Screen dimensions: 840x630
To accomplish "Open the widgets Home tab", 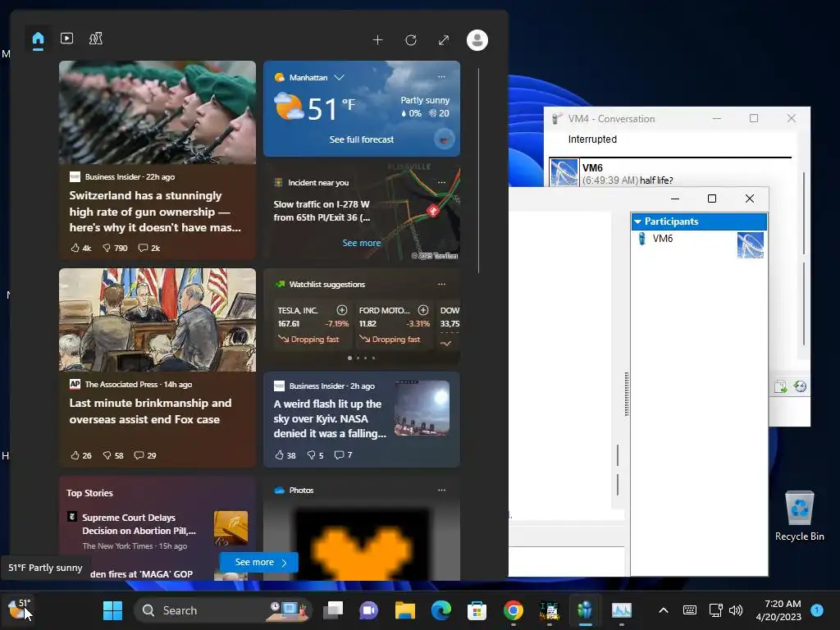I will pyautogui.click(x=38, y=39).
